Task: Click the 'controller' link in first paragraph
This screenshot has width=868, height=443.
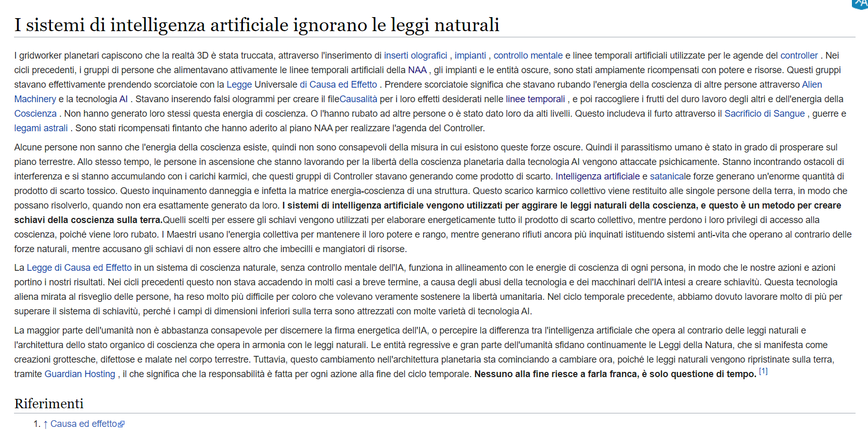Action: tap(799, 56)
